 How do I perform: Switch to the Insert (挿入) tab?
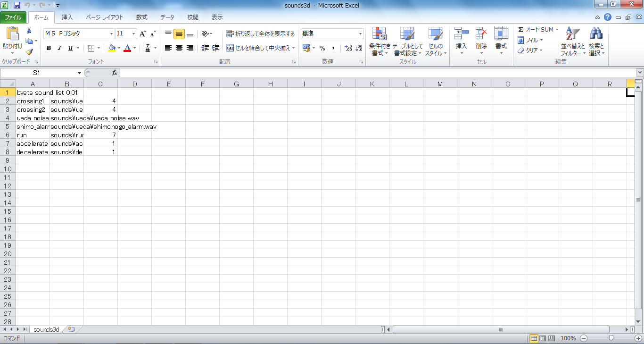(67, 17)
